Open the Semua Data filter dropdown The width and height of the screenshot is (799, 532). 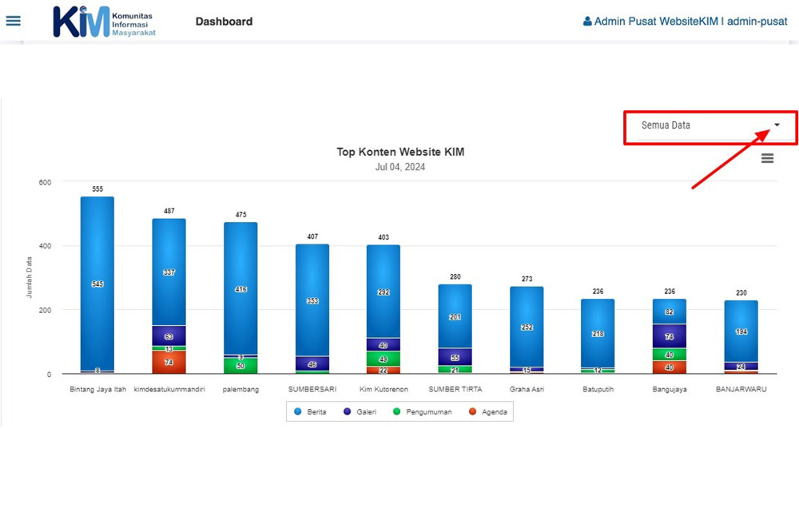pos(710,125)
